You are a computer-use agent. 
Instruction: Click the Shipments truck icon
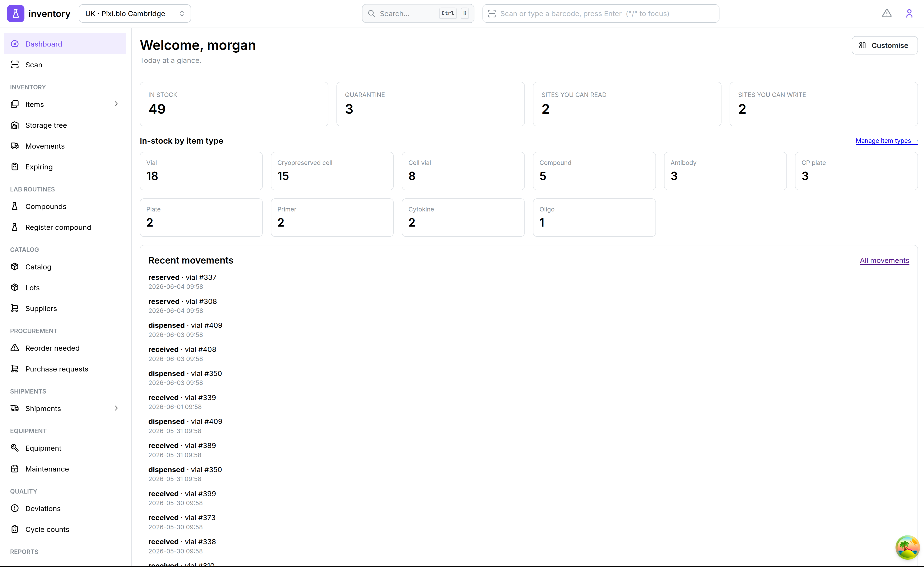15,408
